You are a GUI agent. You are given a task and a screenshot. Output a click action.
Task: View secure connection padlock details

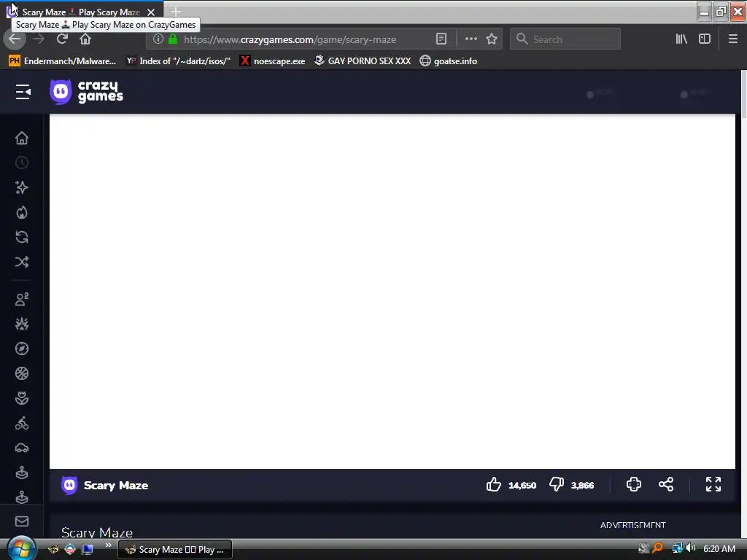pos(173,39)
